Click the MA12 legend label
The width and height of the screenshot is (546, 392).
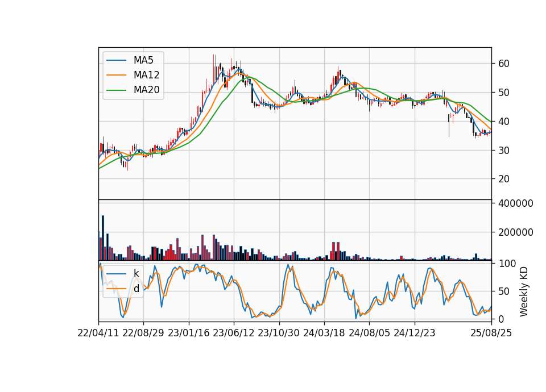(146, 75)
